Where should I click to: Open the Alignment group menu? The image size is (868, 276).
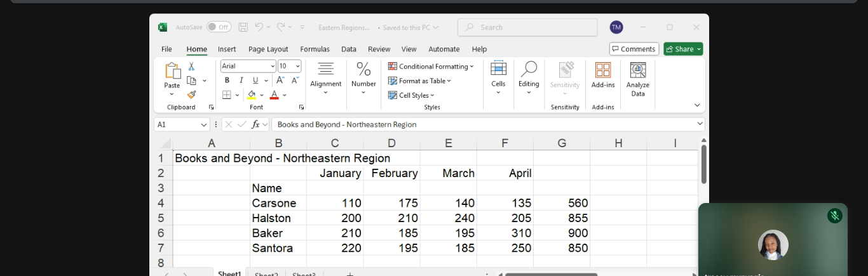pos(325,79)
